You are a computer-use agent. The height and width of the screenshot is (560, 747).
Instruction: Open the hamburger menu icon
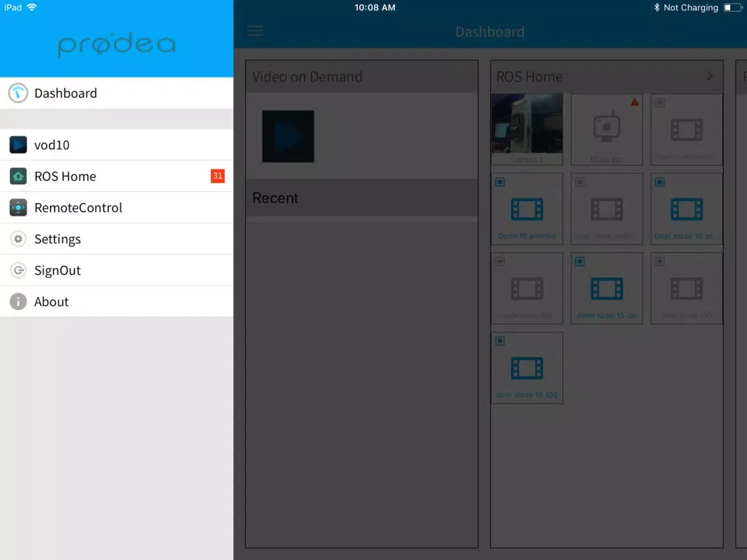coord(255,31)
